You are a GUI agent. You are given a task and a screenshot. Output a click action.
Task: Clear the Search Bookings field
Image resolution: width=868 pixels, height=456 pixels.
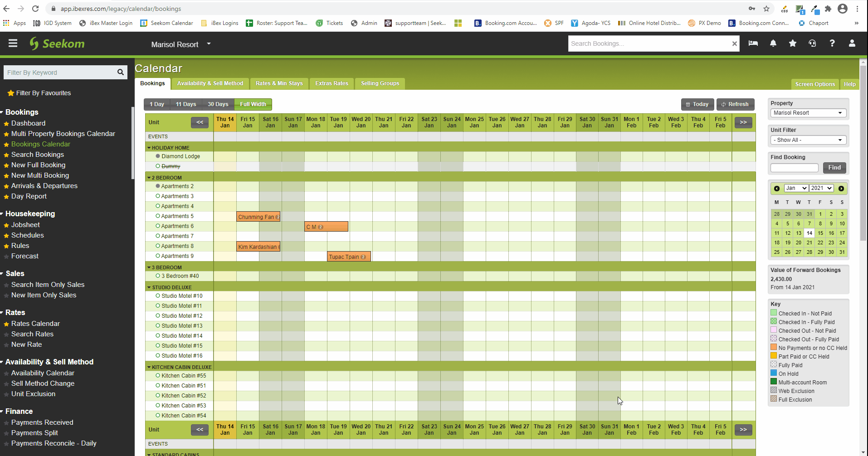(x=734, y=44)
